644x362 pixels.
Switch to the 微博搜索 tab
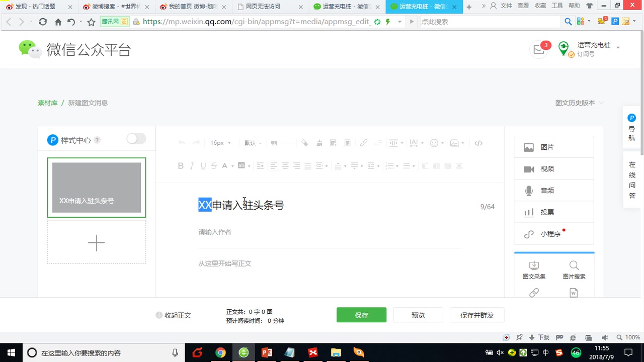tap(116, 7)
